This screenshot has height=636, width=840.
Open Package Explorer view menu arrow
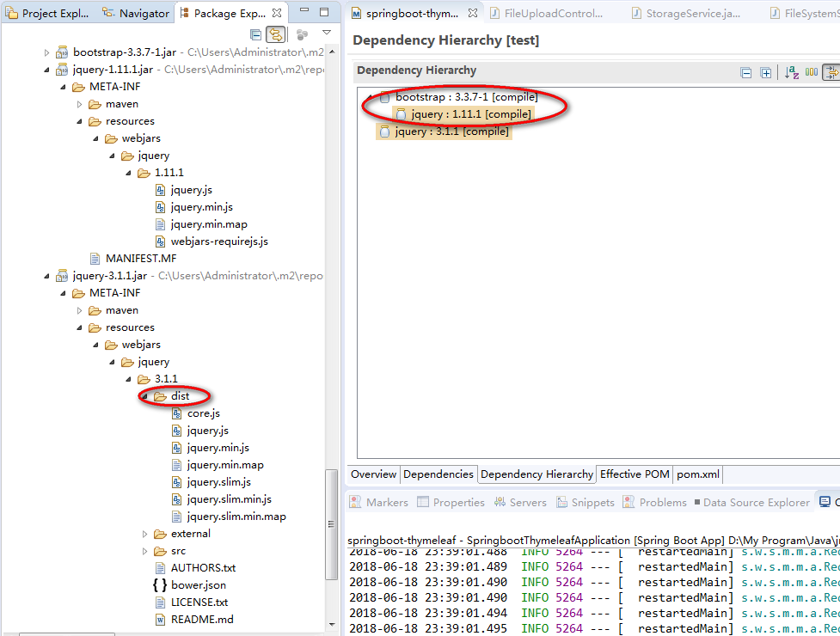point(326,34)
